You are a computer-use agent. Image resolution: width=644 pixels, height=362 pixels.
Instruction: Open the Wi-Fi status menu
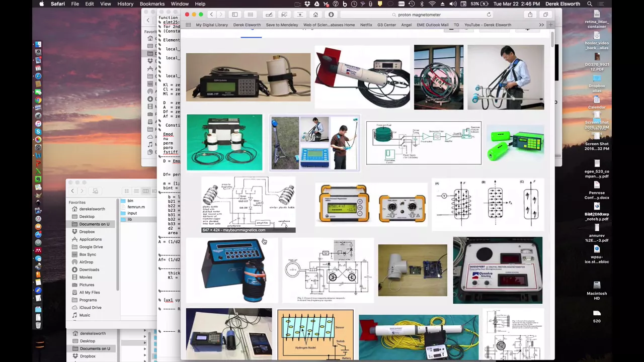pos(432,4)
